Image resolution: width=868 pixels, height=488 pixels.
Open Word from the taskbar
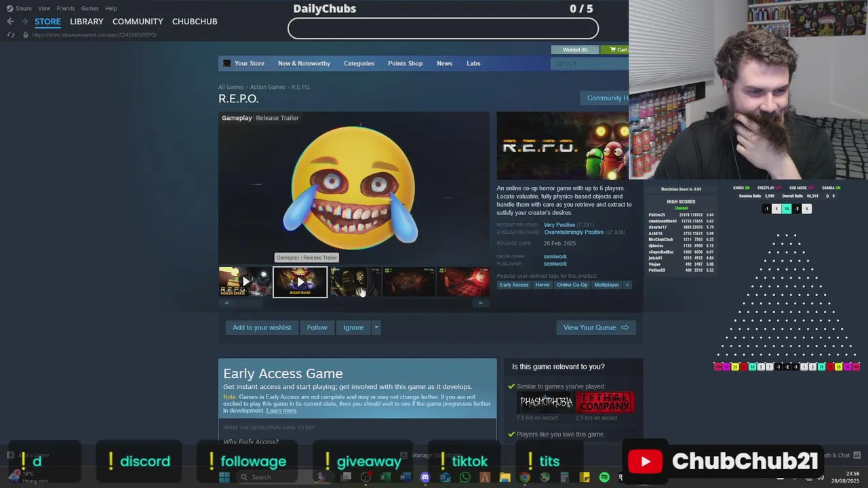point(405,477)
